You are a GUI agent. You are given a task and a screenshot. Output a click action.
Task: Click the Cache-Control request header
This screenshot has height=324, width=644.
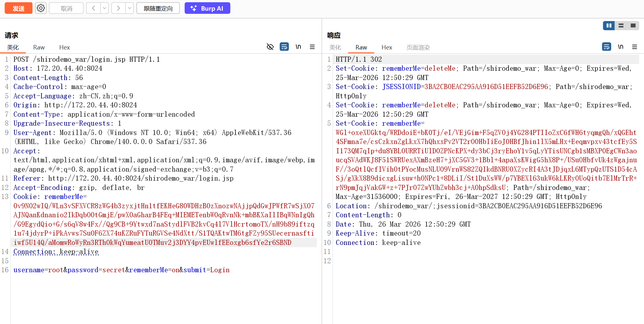point(60,87)
